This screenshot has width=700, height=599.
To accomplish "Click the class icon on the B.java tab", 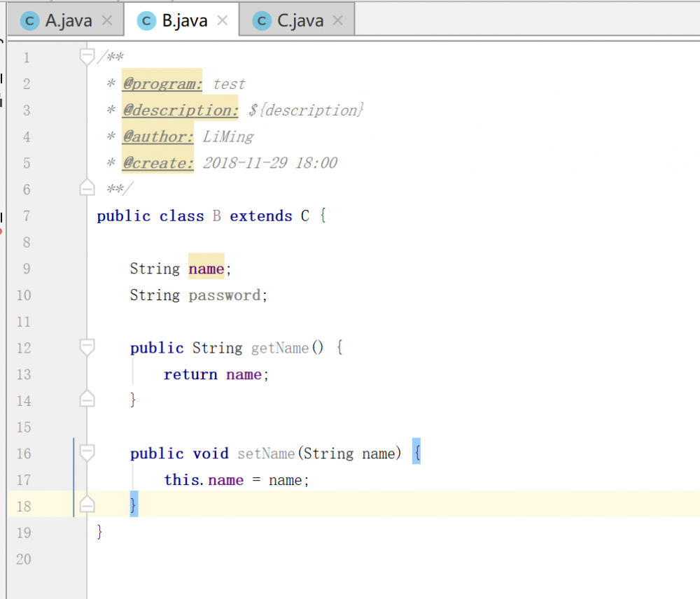I will pos(146,20).
